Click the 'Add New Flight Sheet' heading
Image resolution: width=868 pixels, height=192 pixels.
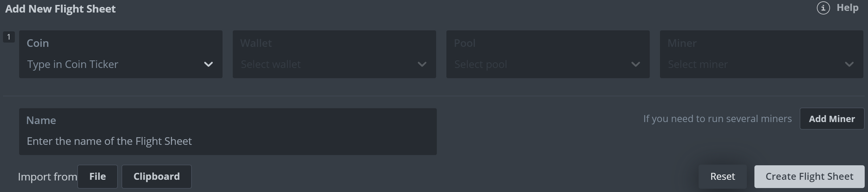tap(61, 9)
